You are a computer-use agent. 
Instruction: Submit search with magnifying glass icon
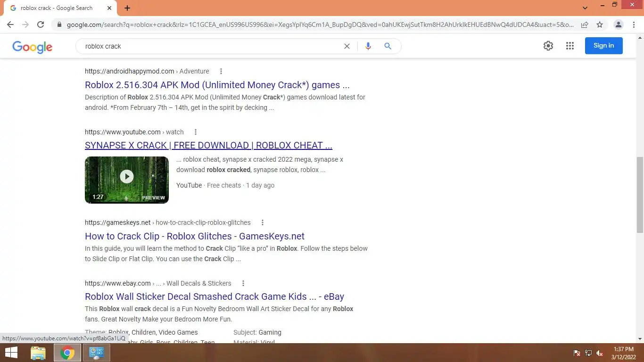[388, 46]
